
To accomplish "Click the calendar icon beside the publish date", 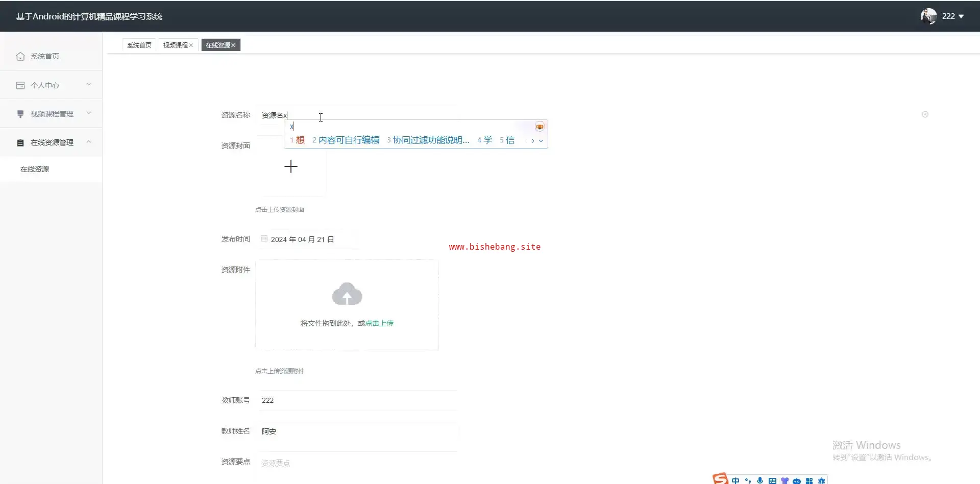I will tap(264, 238).
